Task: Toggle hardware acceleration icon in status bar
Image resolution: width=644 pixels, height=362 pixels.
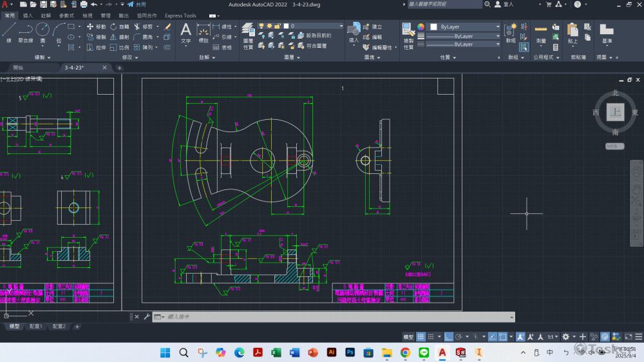Action: tap(605, 336)
